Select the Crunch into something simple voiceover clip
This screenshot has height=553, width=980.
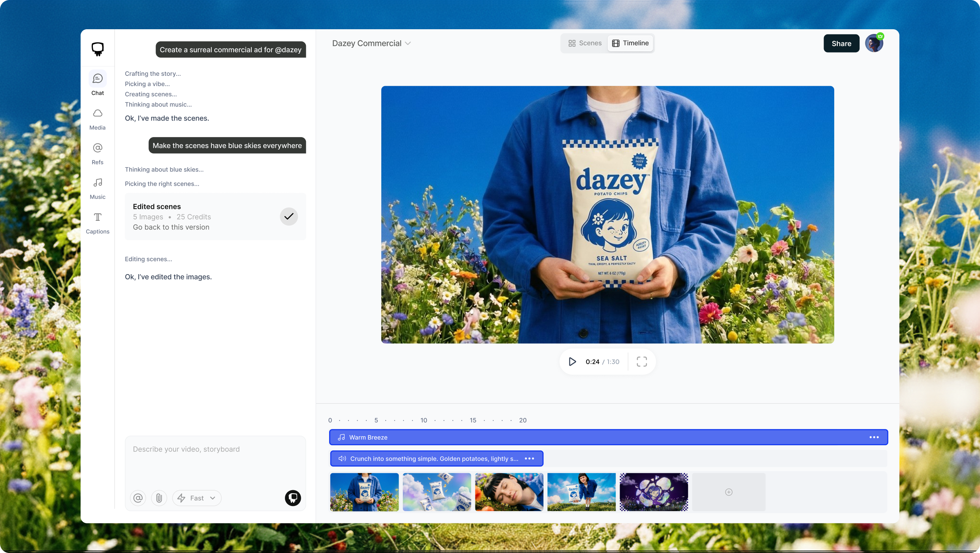[x=437, y=459]
